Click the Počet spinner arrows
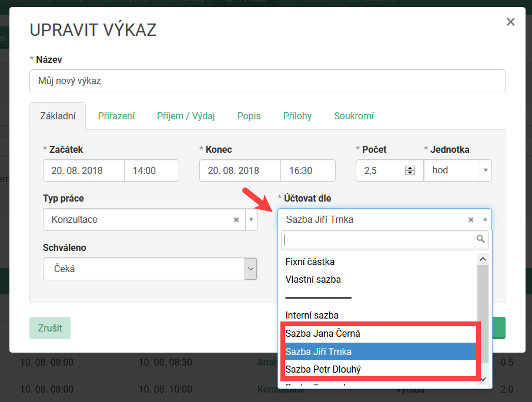 click(x=410, y=171)
